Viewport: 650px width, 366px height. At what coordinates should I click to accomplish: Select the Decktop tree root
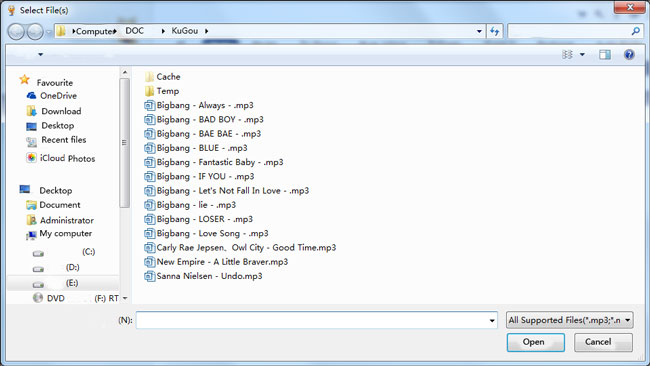click(x=56, y=191)
